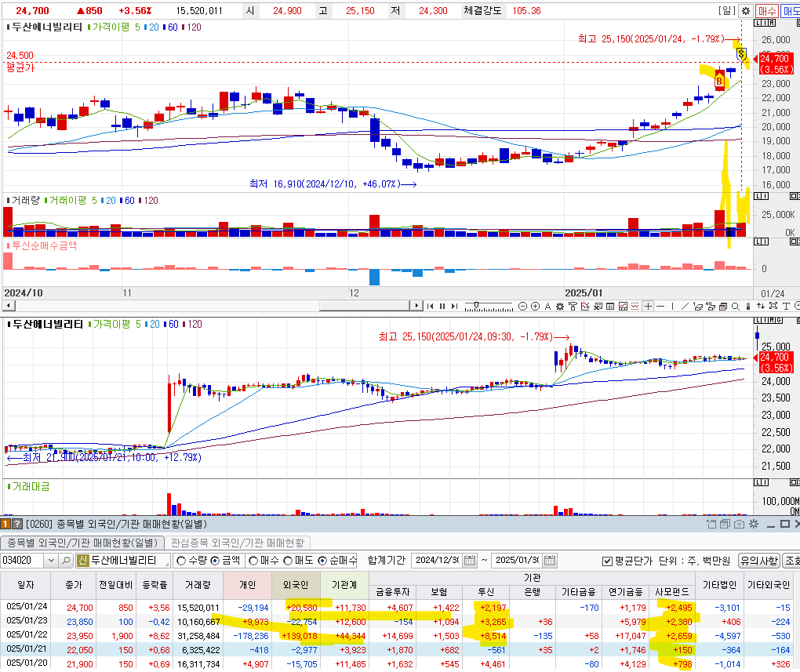Open chart toolbar gear settings
This screenshot has width=800, height=672.
tap(560, 306)
